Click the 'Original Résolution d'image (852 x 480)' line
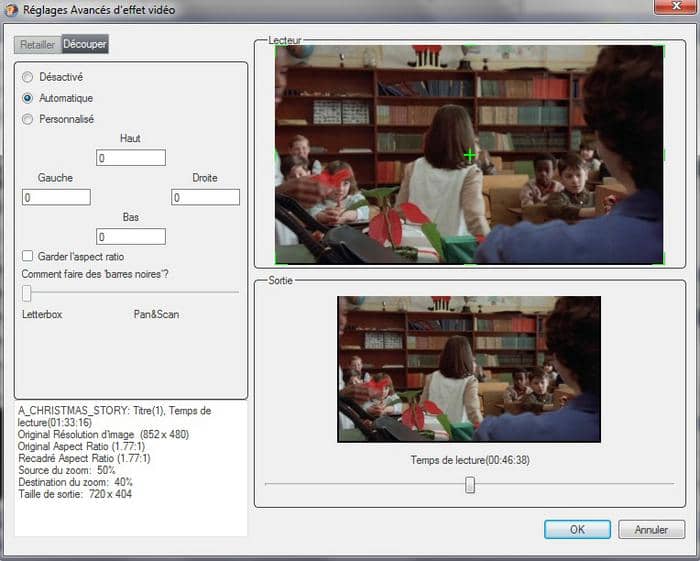Screen dimensions: 700x561 [x=103, y=434]
